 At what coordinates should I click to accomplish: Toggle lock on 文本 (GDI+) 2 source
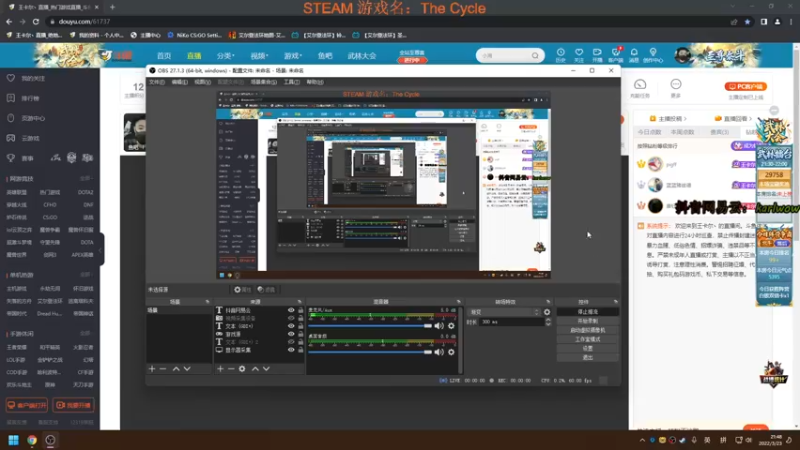[x=301, y=342]
